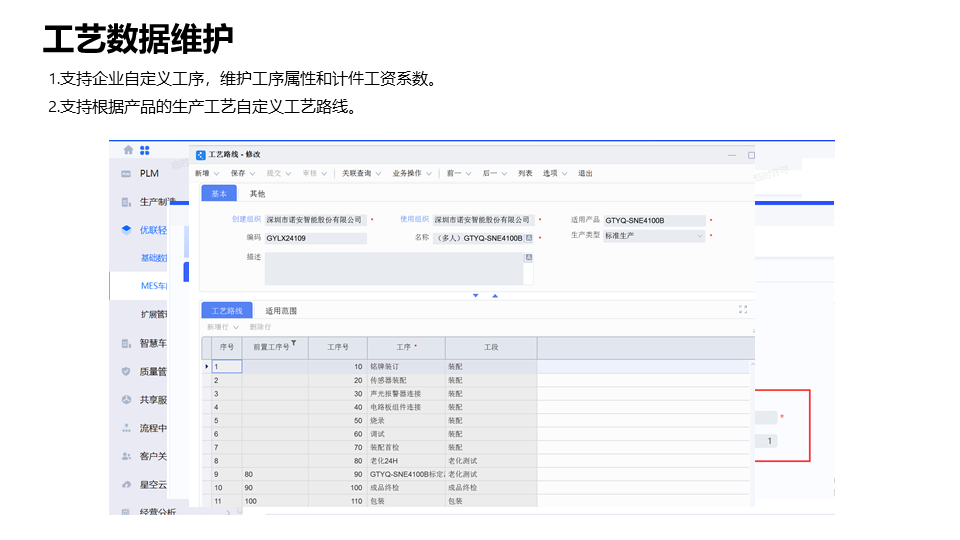Click the fullscreen icon of the grid panel
The image size is (960, 540).
point(742,310)
